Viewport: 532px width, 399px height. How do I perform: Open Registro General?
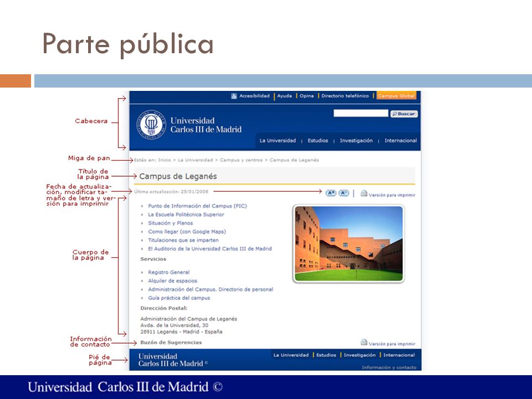(168, 272)
